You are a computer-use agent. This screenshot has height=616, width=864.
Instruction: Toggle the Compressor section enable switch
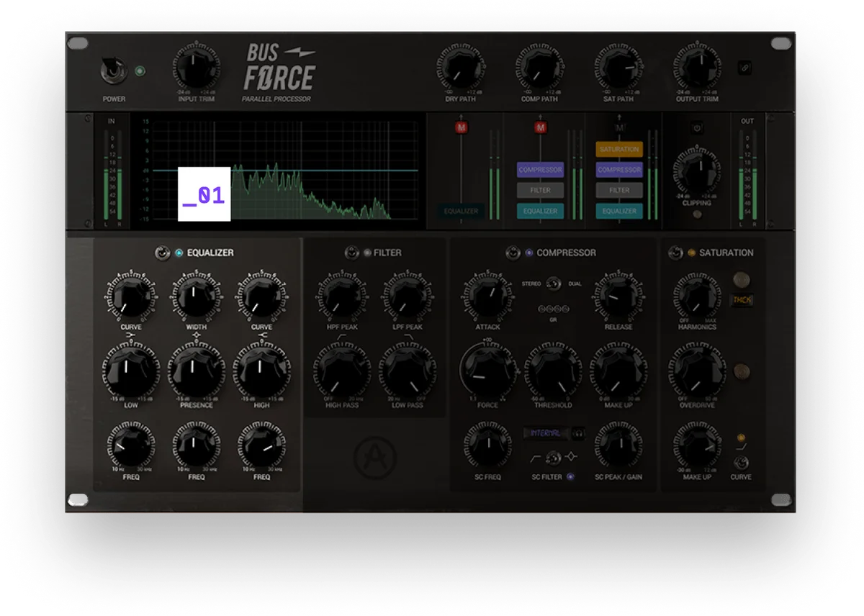point(513,253)
